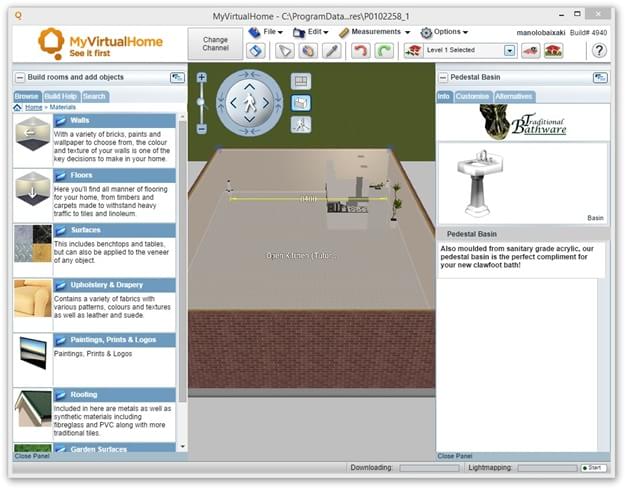Click the materials list scrollbar
Viewport: 625px width, 489px height.
click(183, 261)
